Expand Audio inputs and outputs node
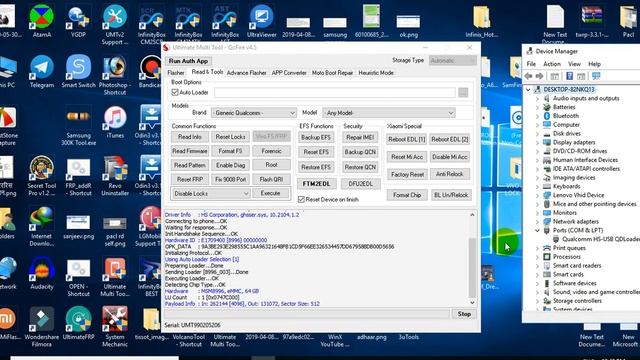Image resolution: width=640 pixels, height=360 pixels. pyautogui.click(x=538, y=98)
